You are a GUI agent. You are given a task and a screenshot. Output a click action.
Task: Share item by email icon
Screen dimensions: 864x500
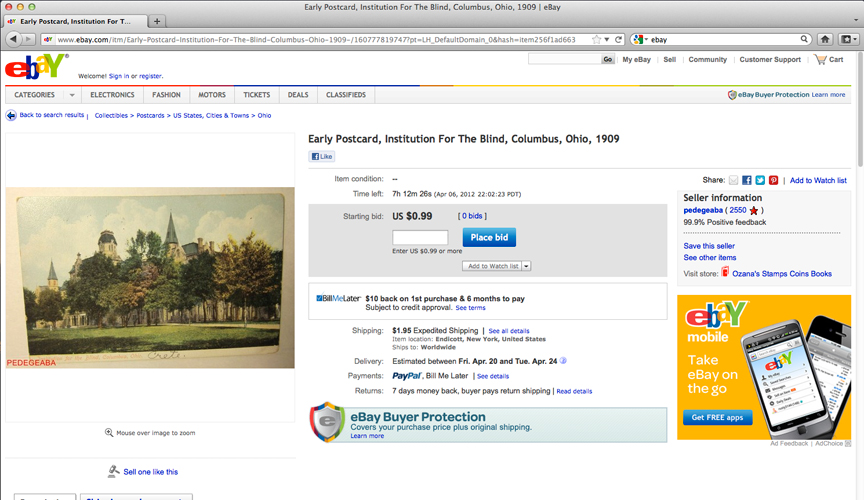coord(733,180)
